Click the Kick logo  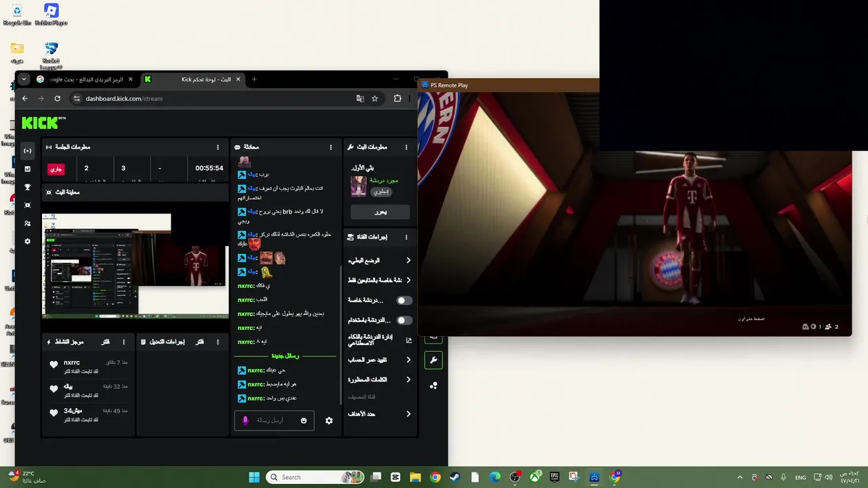tap(43, 122)
